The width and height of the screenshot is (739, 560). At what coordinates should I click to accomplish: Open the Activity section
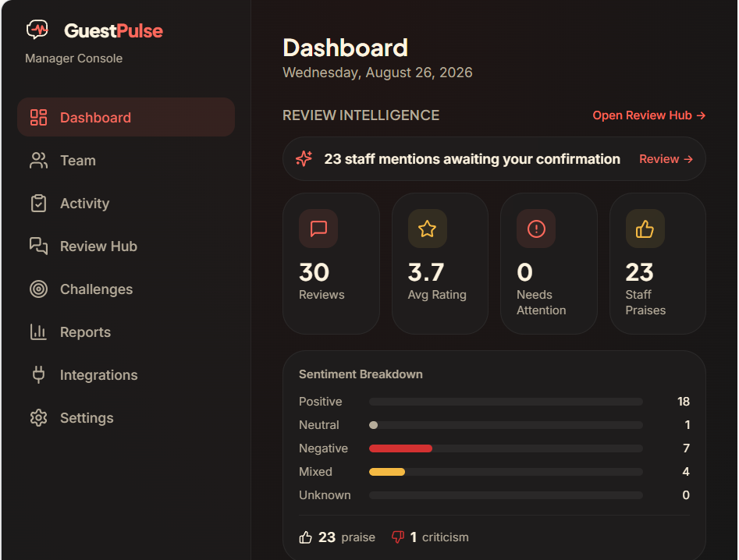(126, 204)
